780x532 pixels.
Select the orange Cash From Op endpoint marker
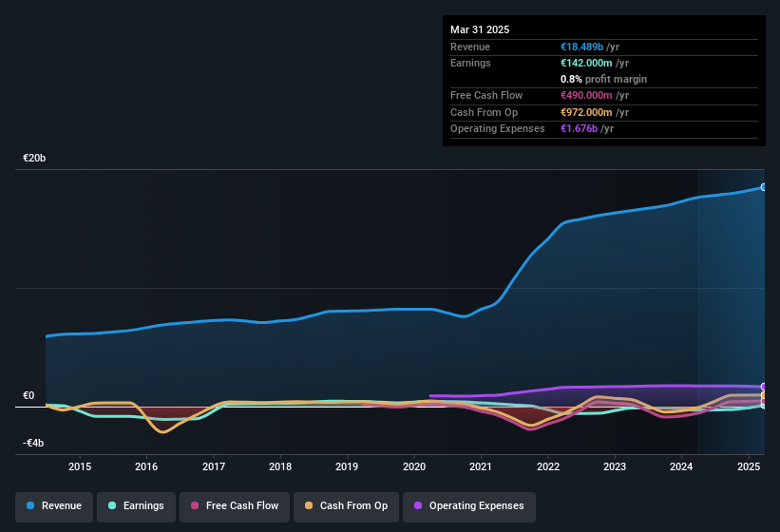[x=764, y=395]
